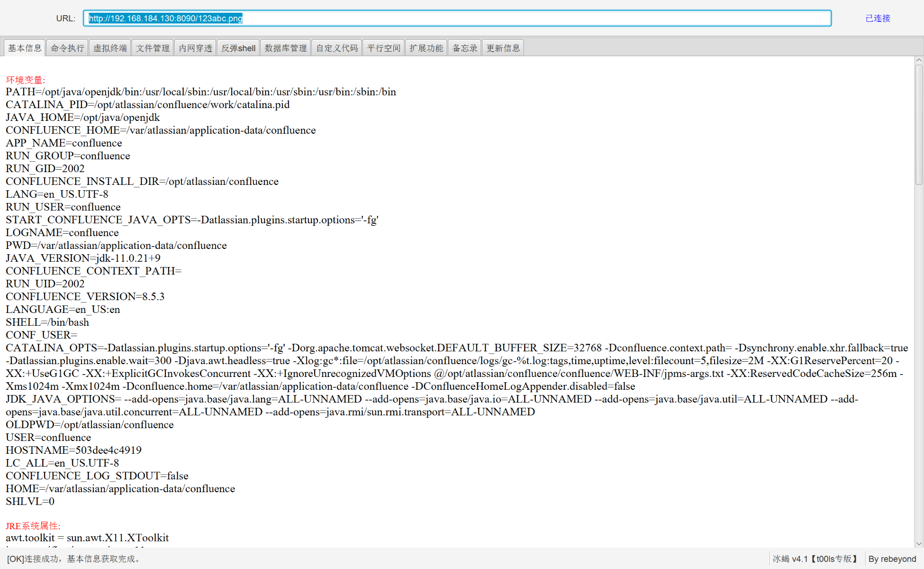Click the LANG=en_US.UTF-8 line
Image resolution: width=924 pixels, height=569 pixels.
click(x=57, y=194)
